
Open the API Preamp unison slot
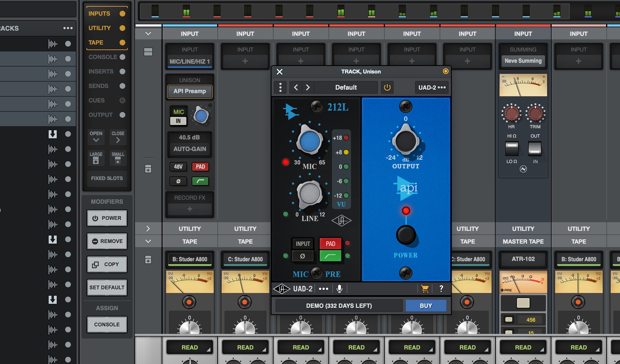coord(190,91)
